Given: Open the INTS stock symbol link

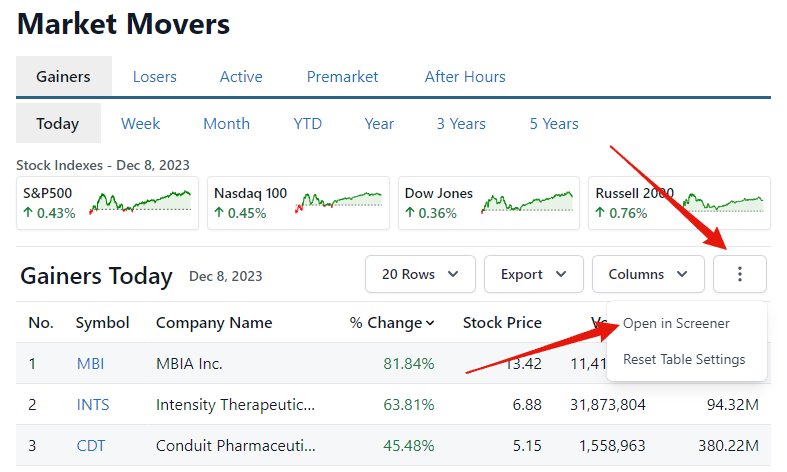Looking at the screenshot, I should pos(93,405).
